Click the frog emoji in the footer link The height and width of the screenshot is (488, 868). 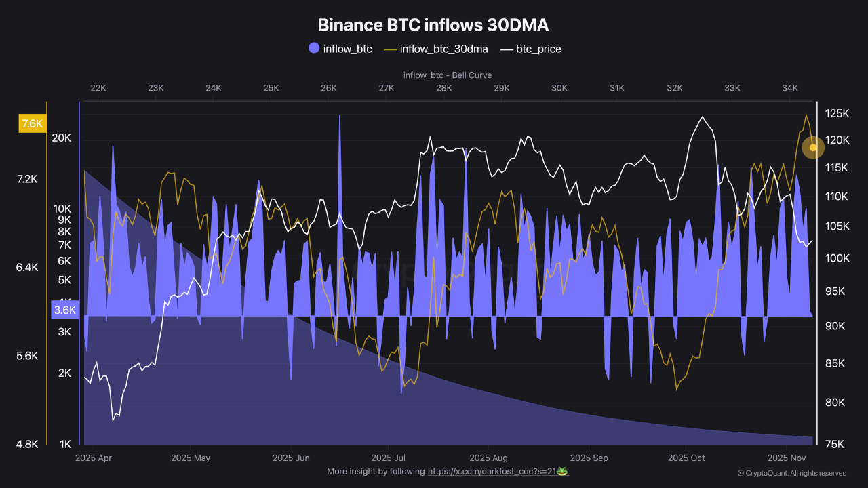click(x=562, y=471)
